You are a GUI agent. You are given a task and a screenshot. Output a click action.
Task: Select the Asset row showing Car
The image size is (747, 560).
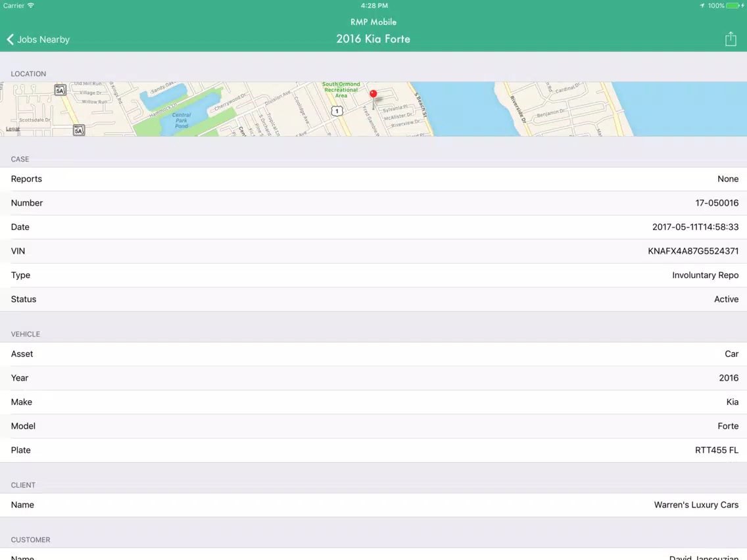click(x=373, y=354)
